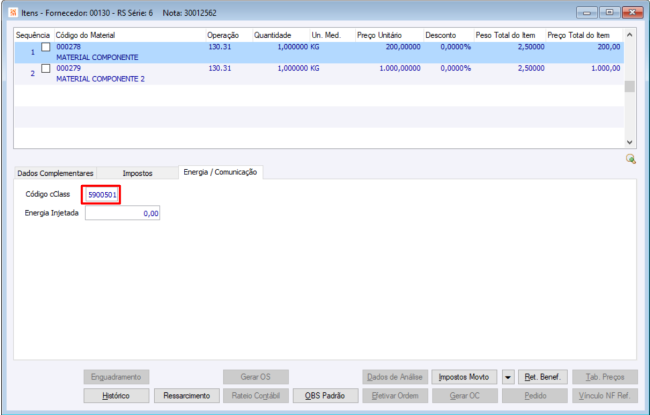Click the grid scrollbar down arrow

[629, 142]
